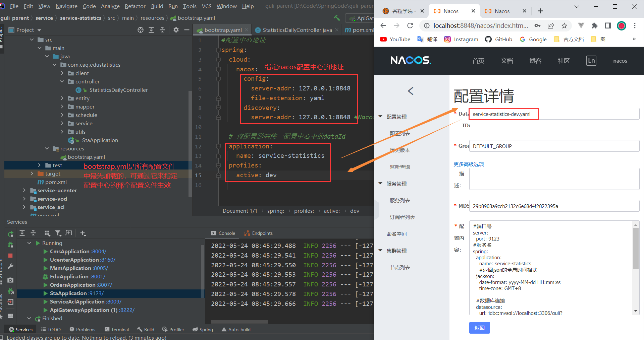Viewport: 644px width, 340px height.
Task: Open the GitHub bookmark
Action: (x=499, y=39)
